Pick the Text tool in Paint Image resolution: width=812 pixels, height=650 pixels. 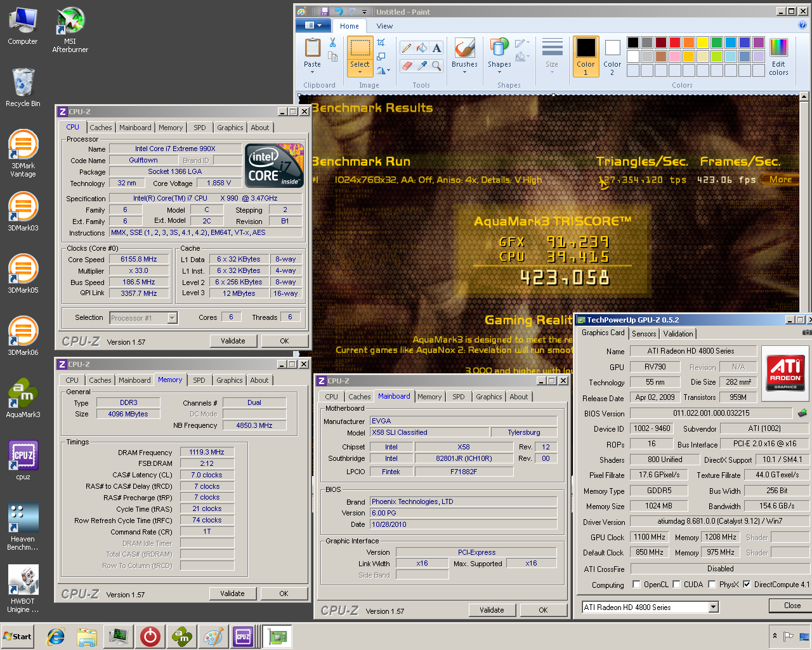click(x=437, y=48)
